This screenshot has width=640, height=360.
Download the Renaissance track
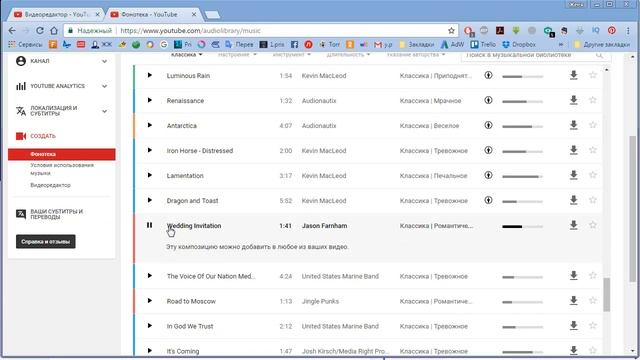click(x=573, y=100)
